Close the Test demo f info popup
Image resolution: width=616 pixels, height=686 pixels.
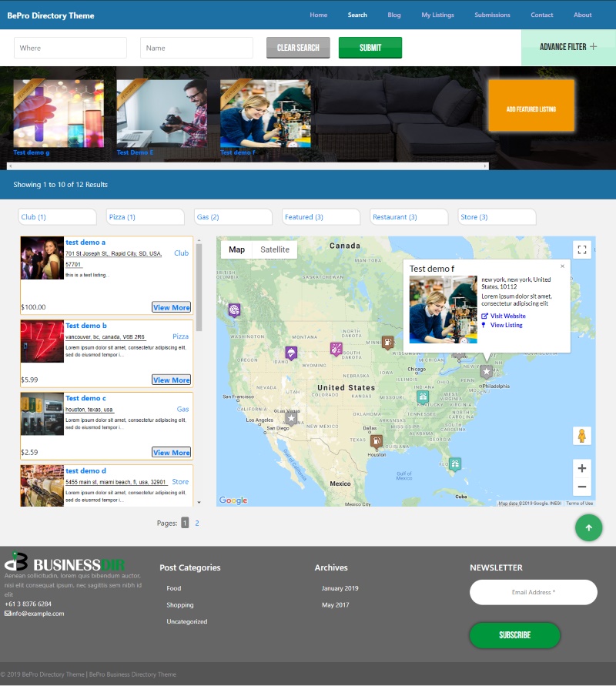(563, 266)
